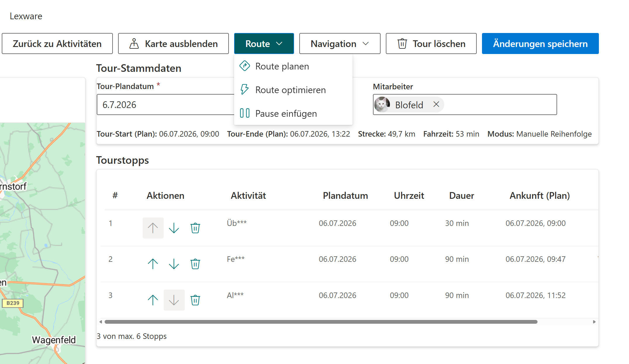Select Route planen from menu

pyautogui.click(x=293, y=66)
